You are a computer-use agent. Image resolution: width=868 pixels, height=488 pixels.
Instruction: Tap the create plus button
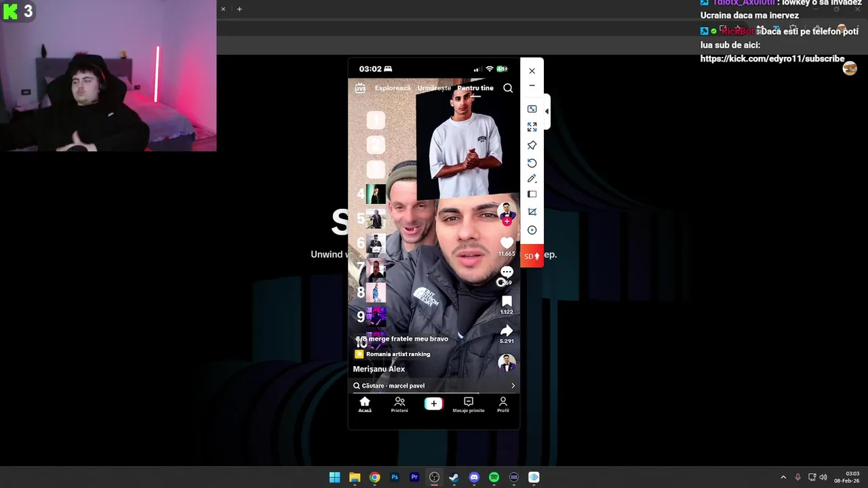pyautogui.click(x=434, y=404)
